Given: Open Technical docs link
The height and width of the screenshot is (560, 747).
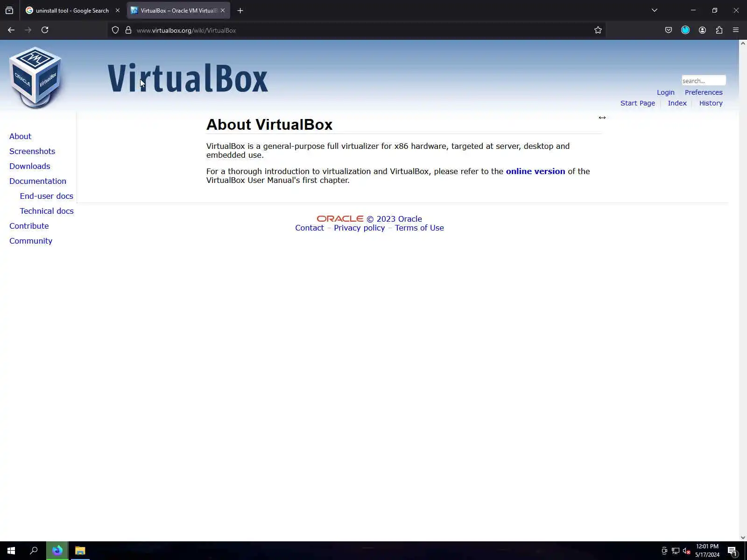Looking at the screenshot, I should (x=47, y=211).
